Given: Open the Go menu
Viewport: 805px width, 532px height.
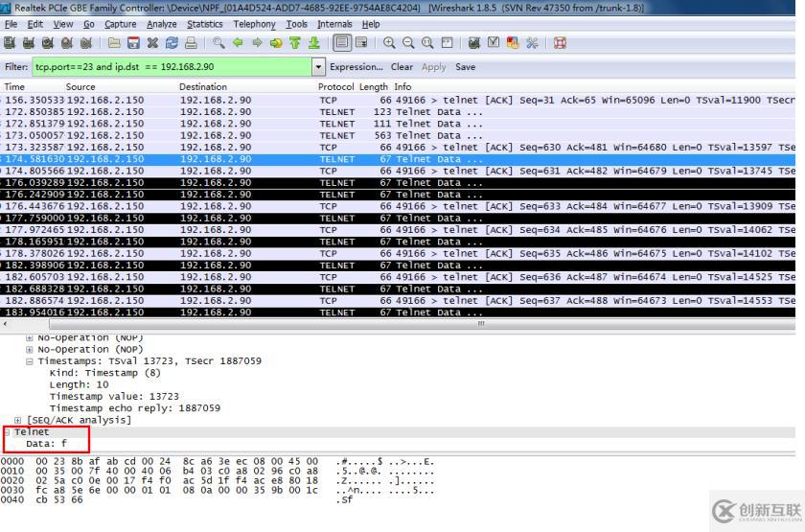Looking at the screenshot, I should click(89, 24).
